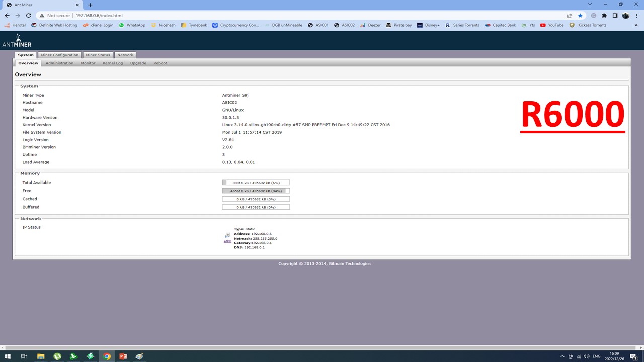Open PowerPoint from the taskbar
644x362 pixels.
pyautogui.click(x=123, y=356)
